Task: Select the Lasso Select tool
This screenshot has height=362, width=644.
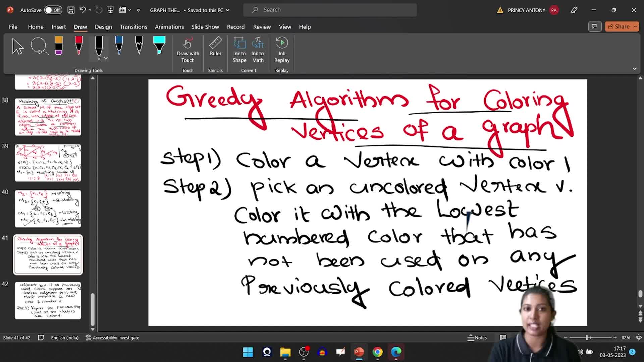Action: tap(39, 46)
